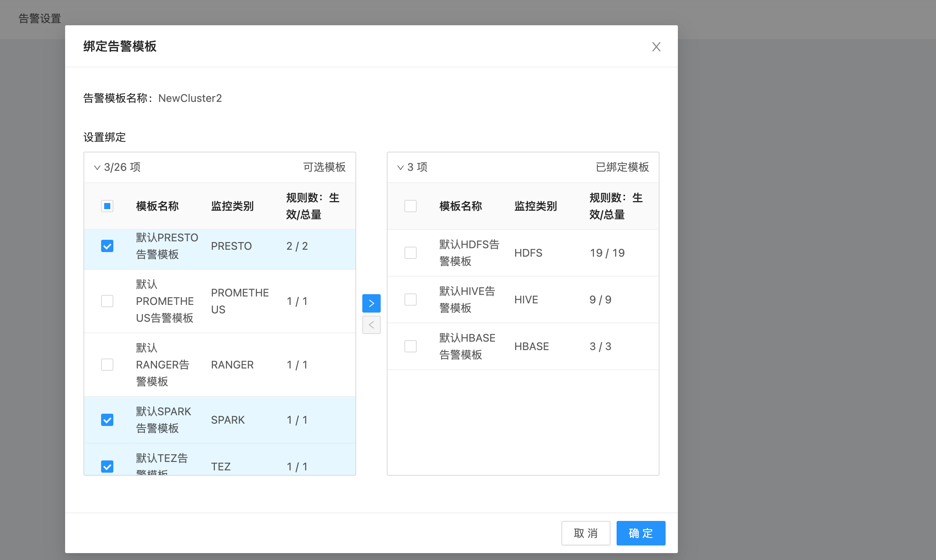Screen dimensions: 936x560
Task: Check the default PROMETHEUS alert template
Action: click(107, 301)
